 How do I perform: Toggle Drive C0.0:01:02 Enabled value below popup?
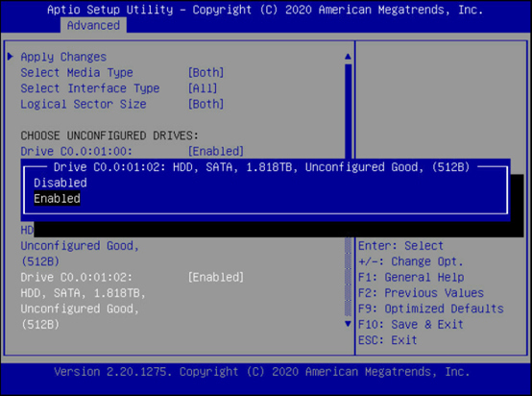click(216, 277)
